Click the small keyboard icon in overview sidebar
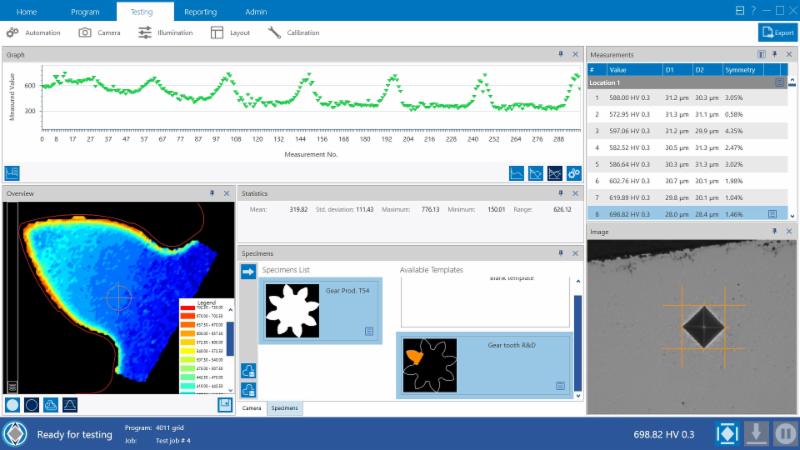The height and width of the screenshot is (450, 800). tap(12, 387)
